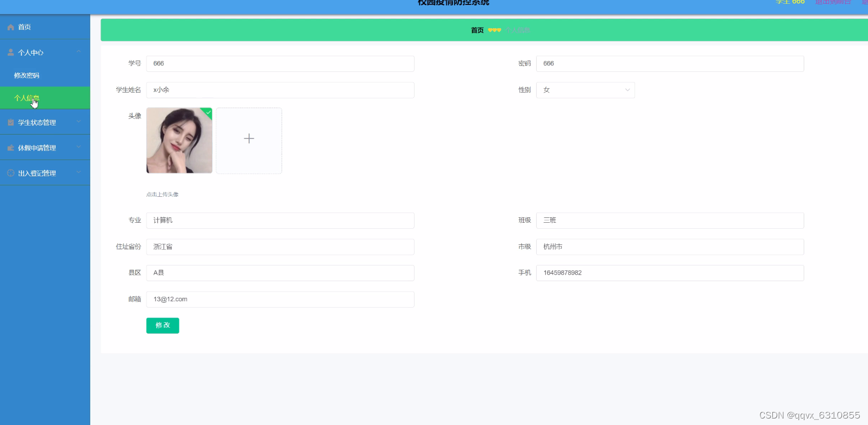This screenshot has width=868, height=425.
Task: Focus the 专业 input field
Action: (281, 221)
